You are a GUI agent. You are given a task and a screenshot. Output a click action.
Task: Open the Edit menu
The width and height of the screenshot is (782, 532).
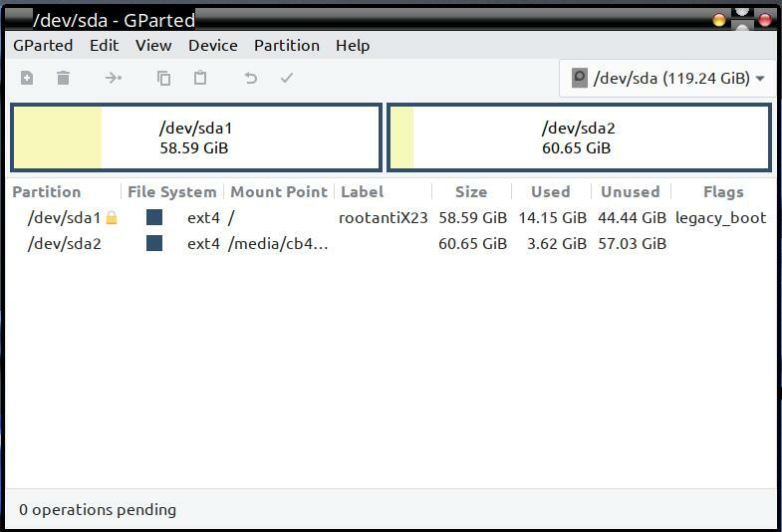[104, 46]
